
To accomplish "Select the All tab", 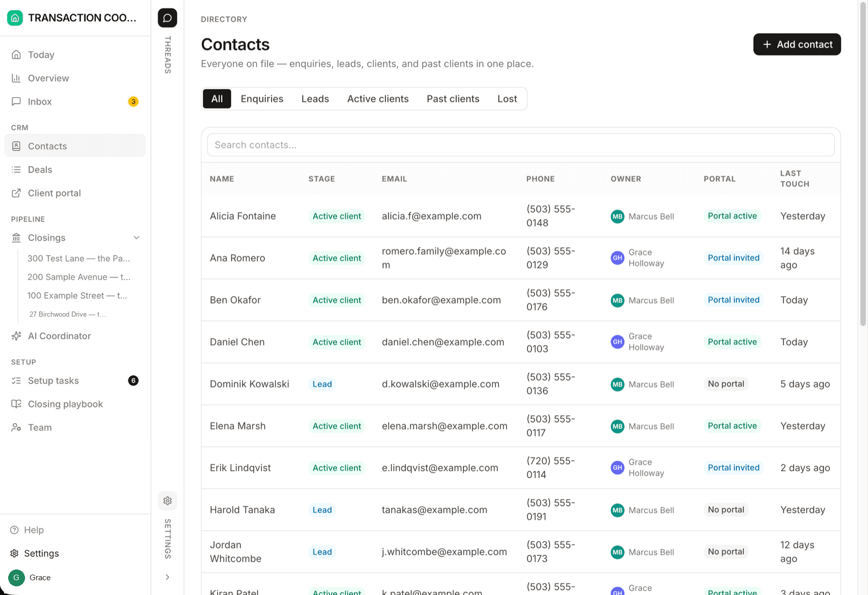I will 217,98.
